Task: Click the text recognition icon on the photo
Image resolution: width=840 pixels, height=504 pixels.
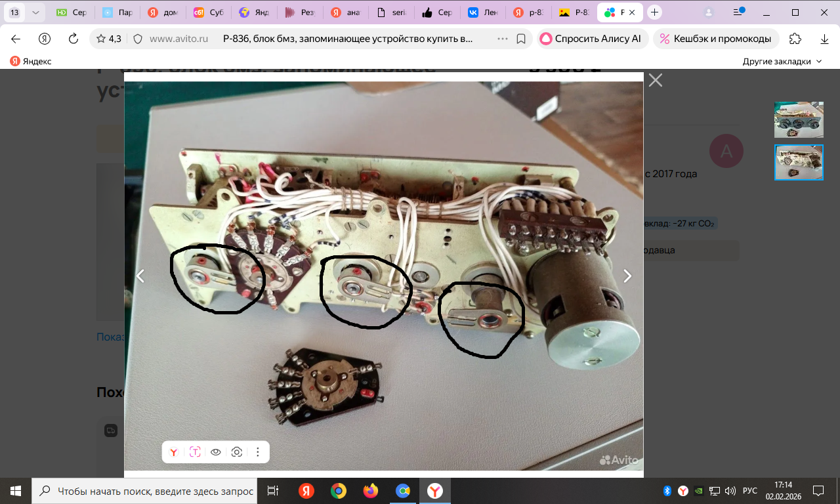Action: (x=195, y=452)
